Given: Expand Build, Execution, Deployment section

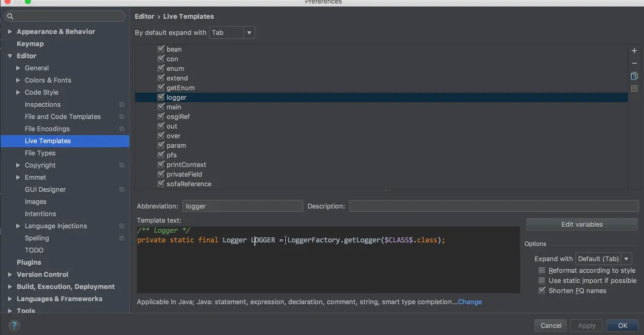Looking at the screenshot, I should click(10, 286).
